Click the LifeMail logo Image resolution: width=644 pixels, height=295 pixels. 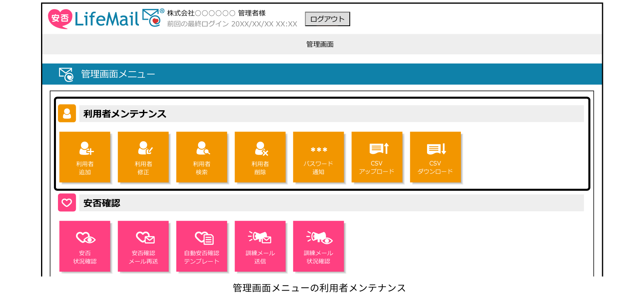pos(106,19)
